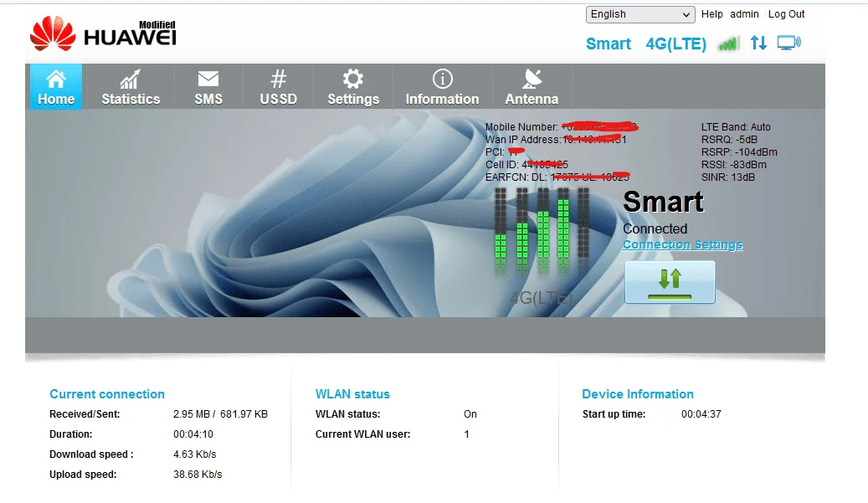
Task: Click the EARFCN line
Action: click(x=557, y=177)
